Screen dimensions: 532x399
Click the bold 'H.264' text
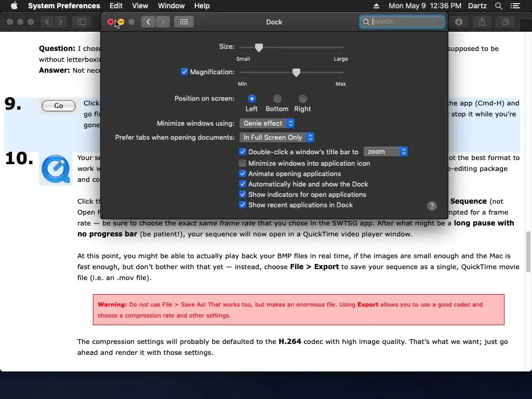point(290,341)
